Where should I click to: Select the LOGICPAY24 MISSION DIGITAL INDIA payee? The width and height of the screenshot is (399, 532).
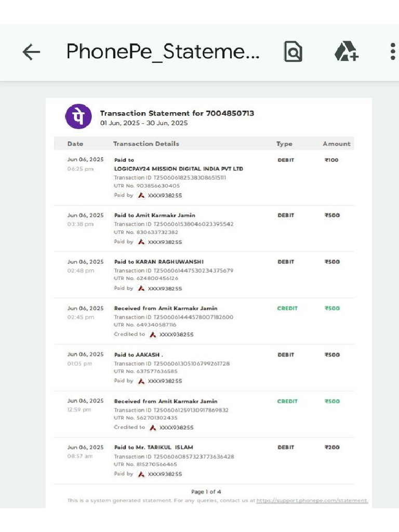(178, 169)
